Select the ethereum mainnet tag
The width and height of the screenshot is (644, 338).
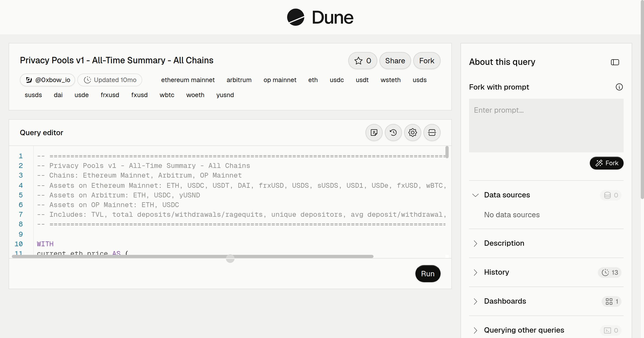point(188,80)
